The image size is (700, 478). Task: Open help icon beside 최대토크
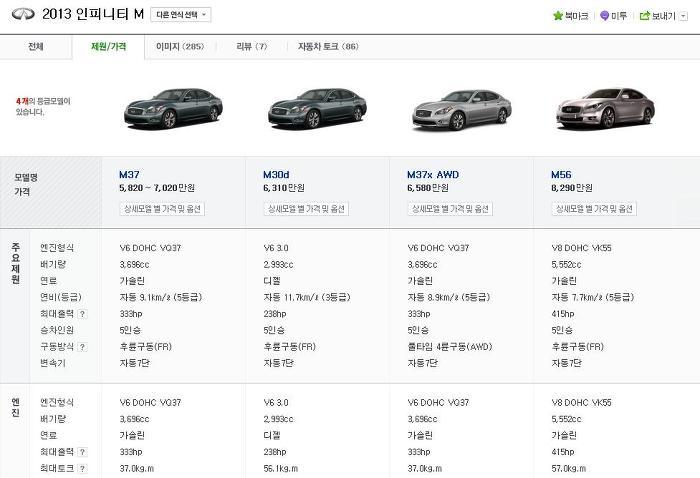[x=82, y=469]
